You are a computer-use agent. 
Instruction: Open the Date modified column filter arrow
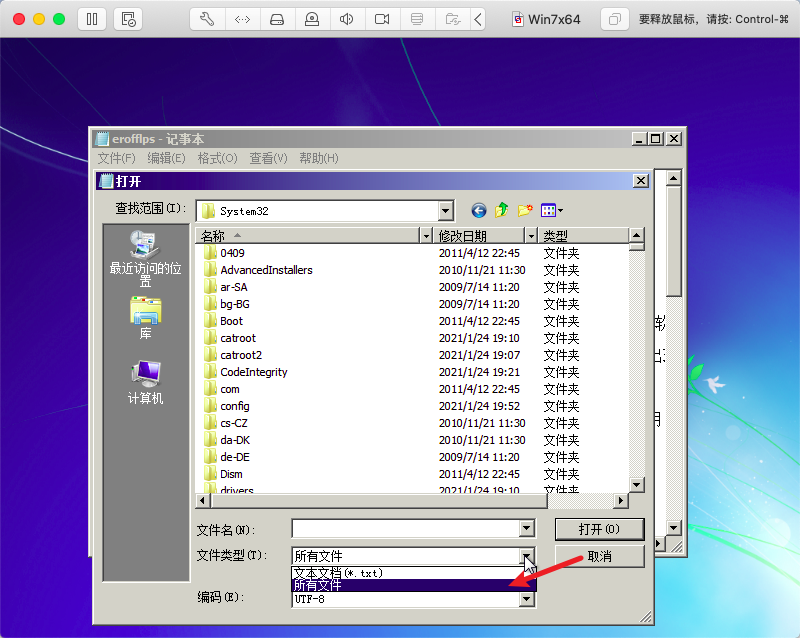click(532, 236)
